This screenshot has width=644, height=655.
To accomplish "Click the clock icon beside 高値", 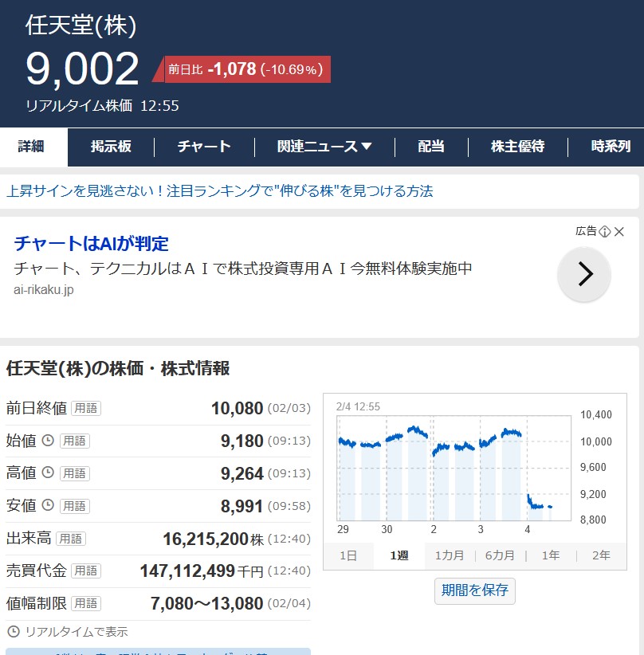I will pyautogui.click(x=48, y=473).
